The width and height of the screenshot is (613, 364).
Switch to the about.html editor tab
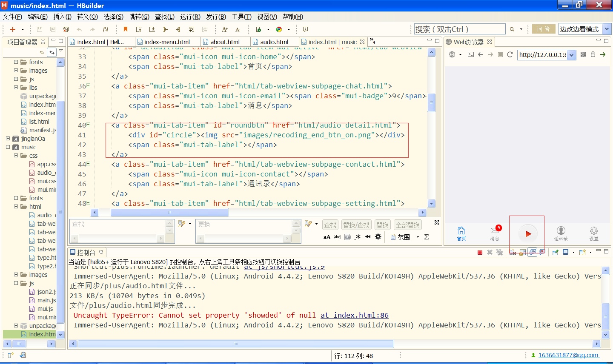225,42
